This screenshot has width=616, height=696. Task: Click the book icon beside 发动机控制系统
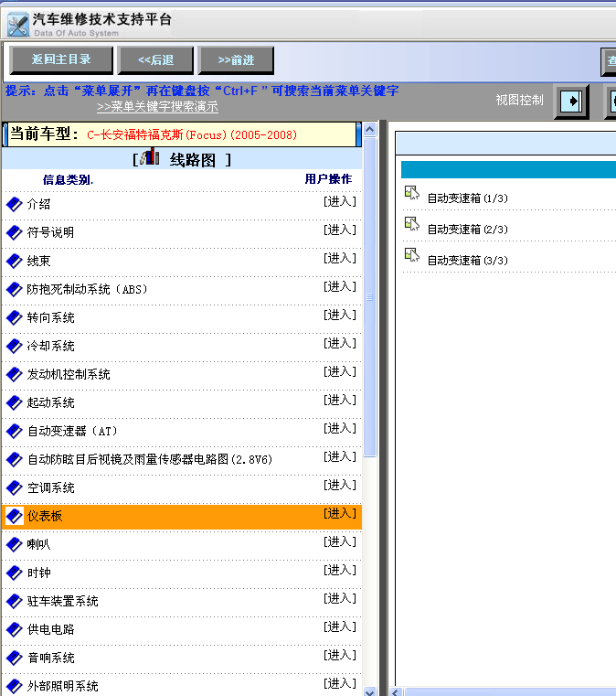click(x=15, y=375)
